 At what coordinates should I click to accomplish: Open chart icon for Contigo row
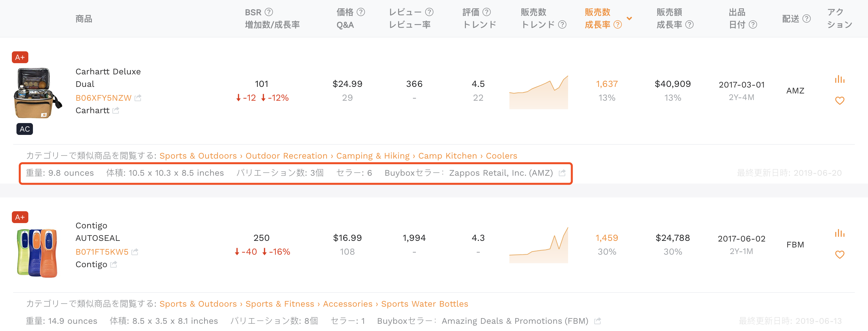[839, 233]
